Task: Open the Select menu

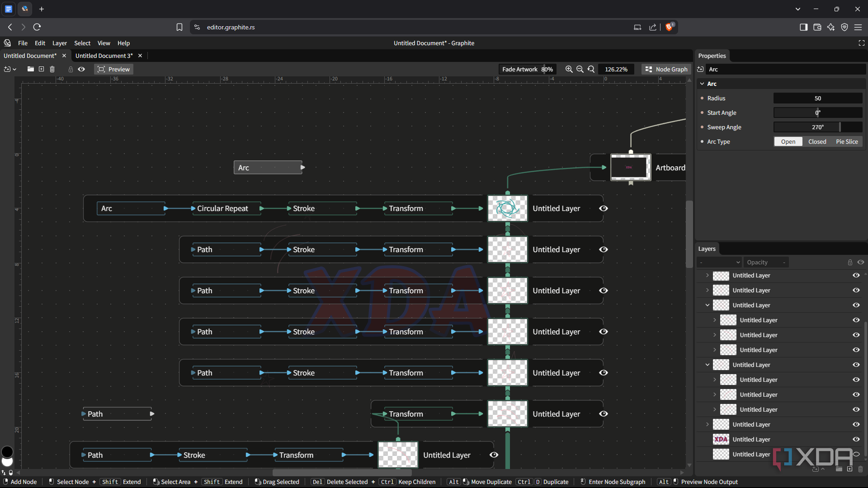Action: (x=82, y=43)
